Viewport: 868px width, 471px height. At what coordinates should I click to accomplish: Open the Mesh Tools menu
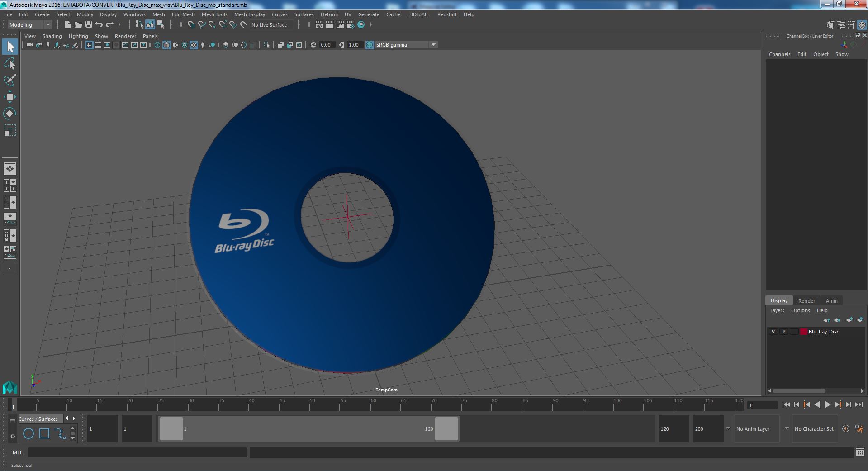[214, 14]
